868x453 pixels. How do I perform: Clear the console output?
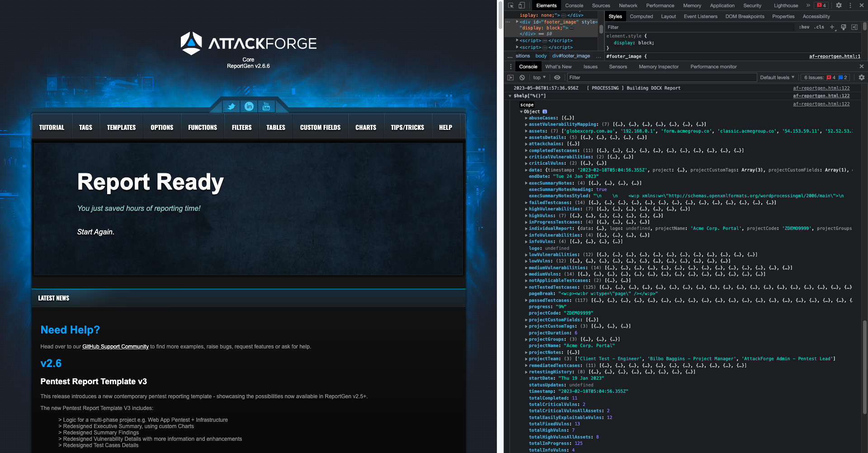(522, 77)
